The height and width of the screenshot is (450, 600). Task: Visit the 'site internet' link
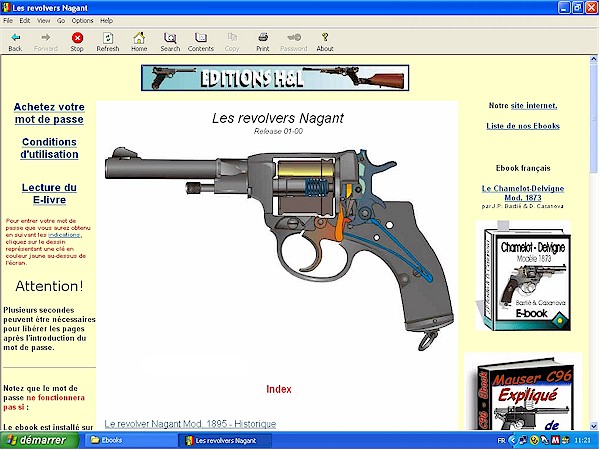click(x=534, y=106)
